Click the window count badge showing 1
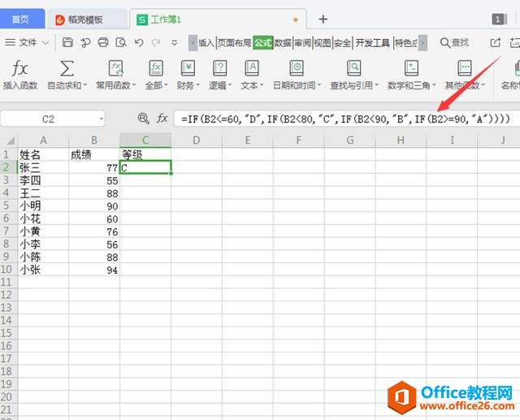This screenshot has height=420, width=520. click(497, 19)
